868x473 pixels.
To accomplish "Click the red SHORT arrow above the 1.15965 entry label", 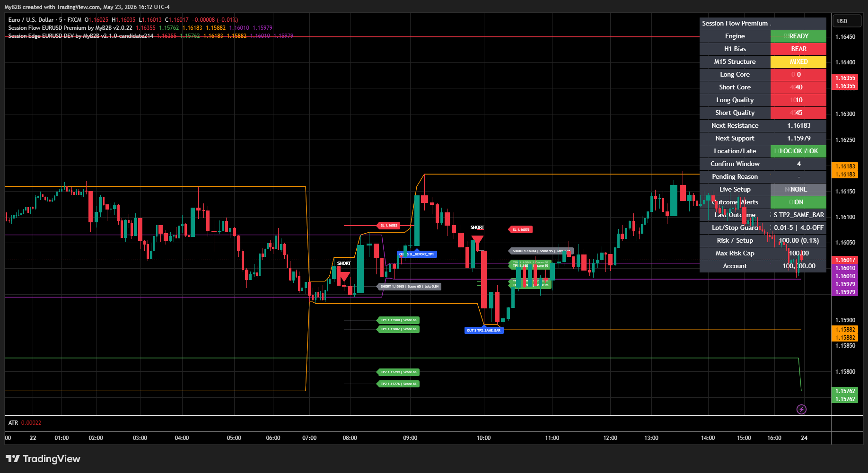I will click(344, 277).
